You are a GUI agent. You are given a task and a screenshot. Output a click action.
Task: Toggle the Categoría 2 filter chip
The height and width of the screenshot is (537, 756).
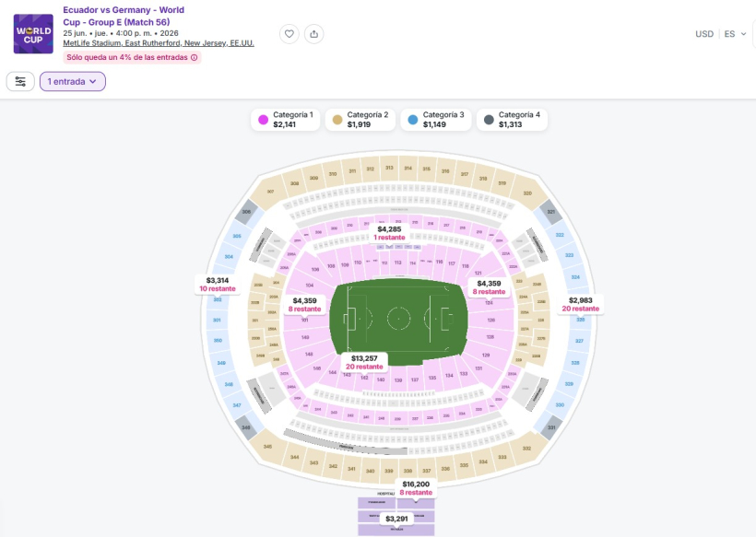[361, 120]
